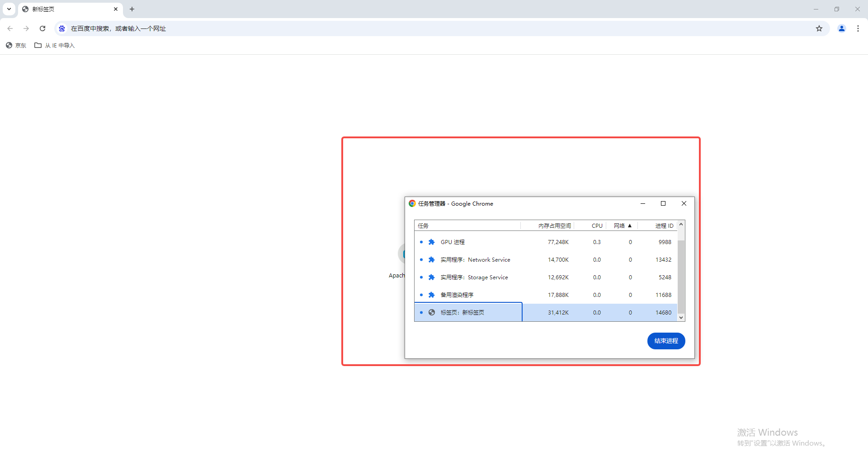
Task: Click puzzle icon of 备用渲染程序 row
Action: pyautogui.click(x=432, y=295)
